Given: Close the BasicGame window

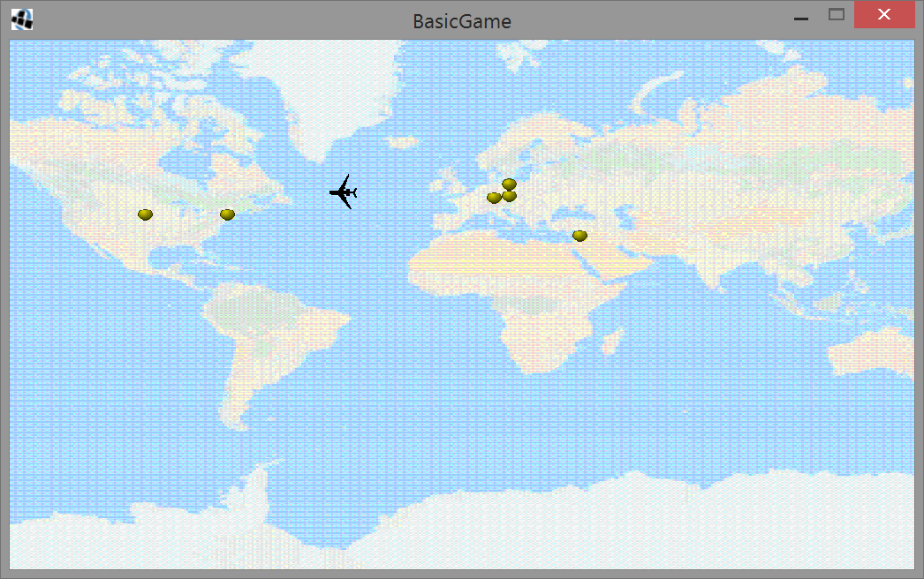Looking at the screenshot, I should [x=884, y=14].
